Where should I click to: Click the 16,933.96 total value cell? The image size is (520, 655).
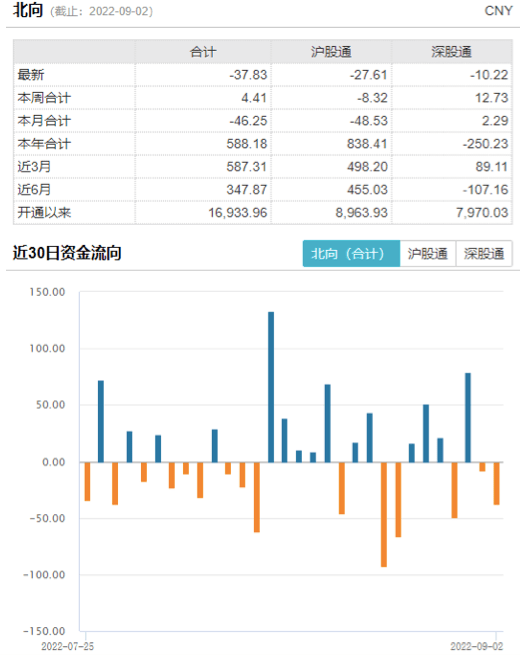click(238, 213)
